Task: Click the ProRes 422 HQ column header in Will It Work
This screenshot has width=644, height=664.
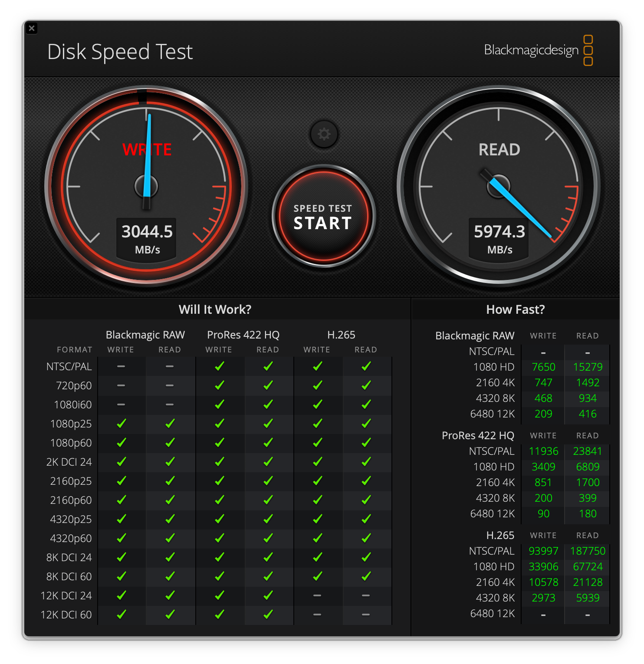Action: pos(243,335)
